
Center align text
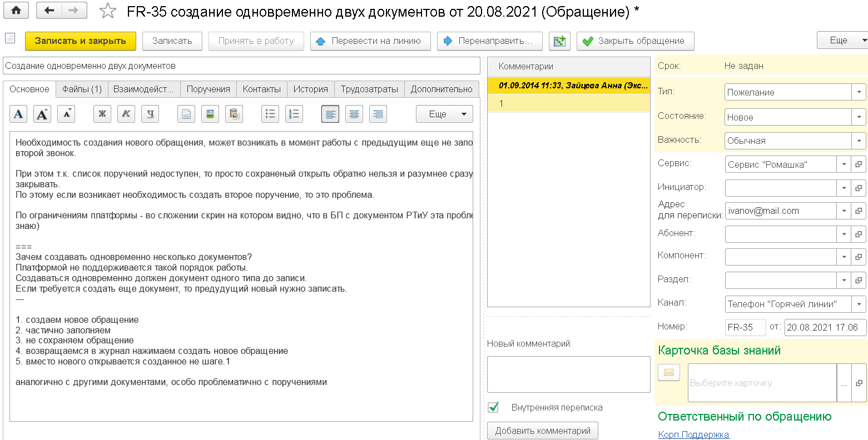[354, 114]
